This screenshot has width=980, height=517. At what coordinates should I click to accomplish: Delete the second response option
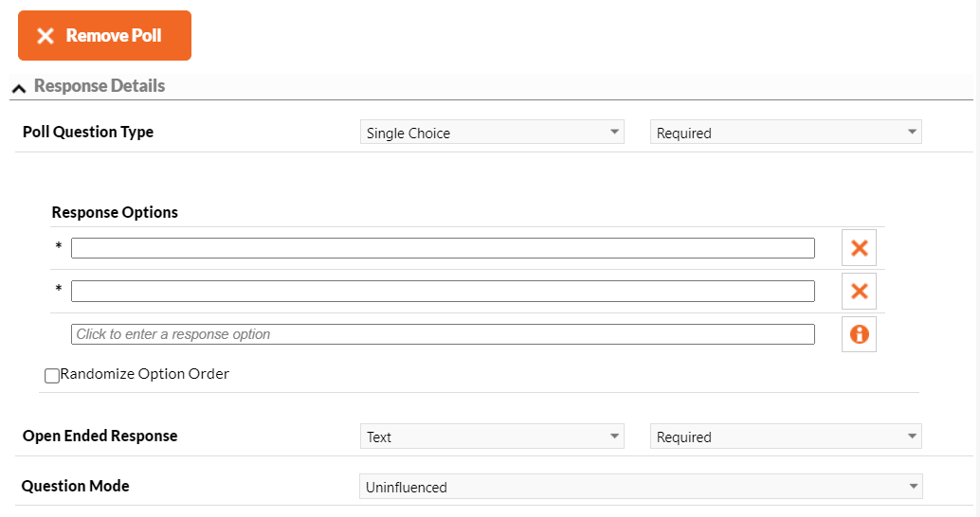pos(859,291)
